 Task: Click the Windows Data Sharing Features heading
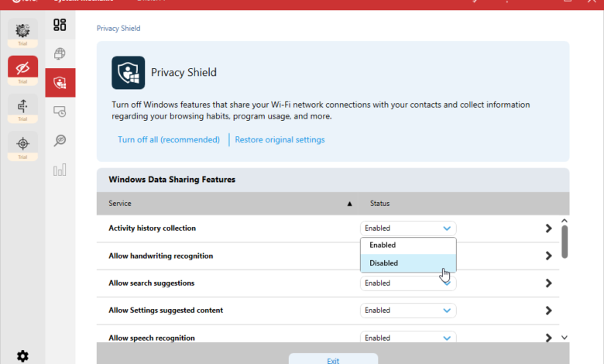click(x=172, y=180)
